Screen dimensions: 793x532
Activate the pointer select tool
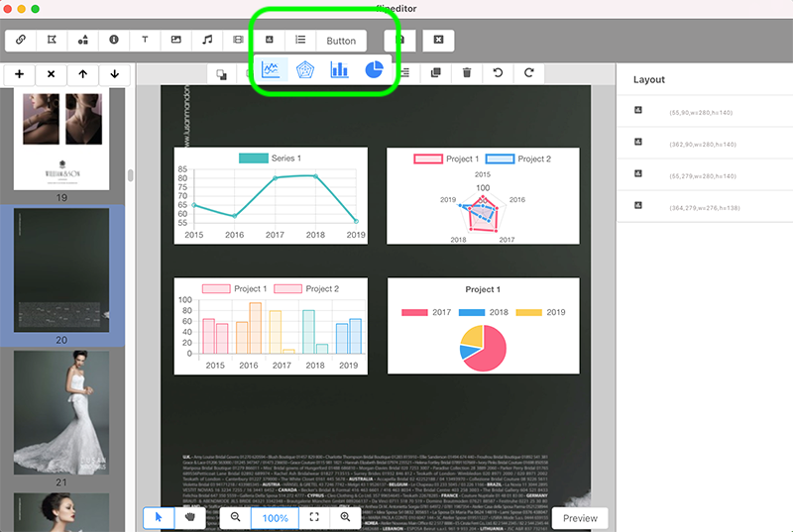click(x=159, y=517)
